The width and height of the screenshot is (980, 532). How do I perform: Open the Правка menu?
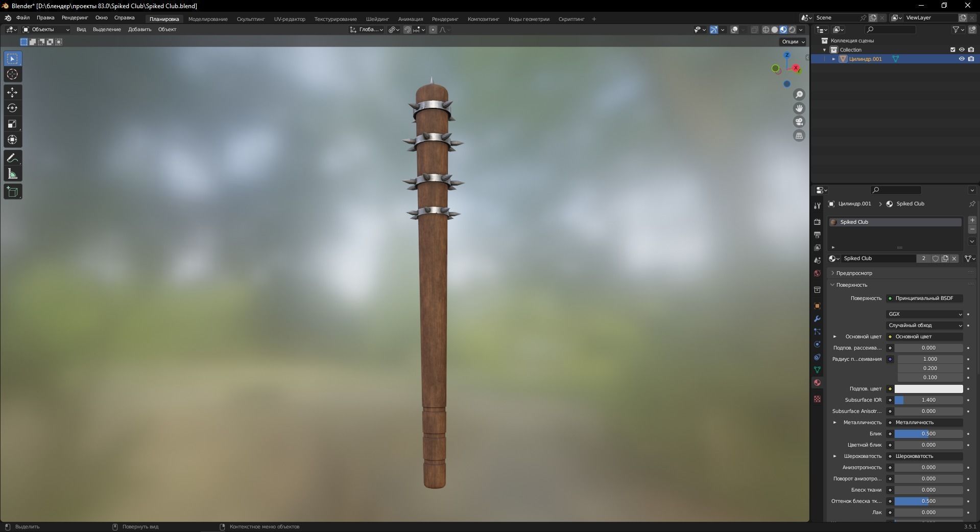pos(45,18)
